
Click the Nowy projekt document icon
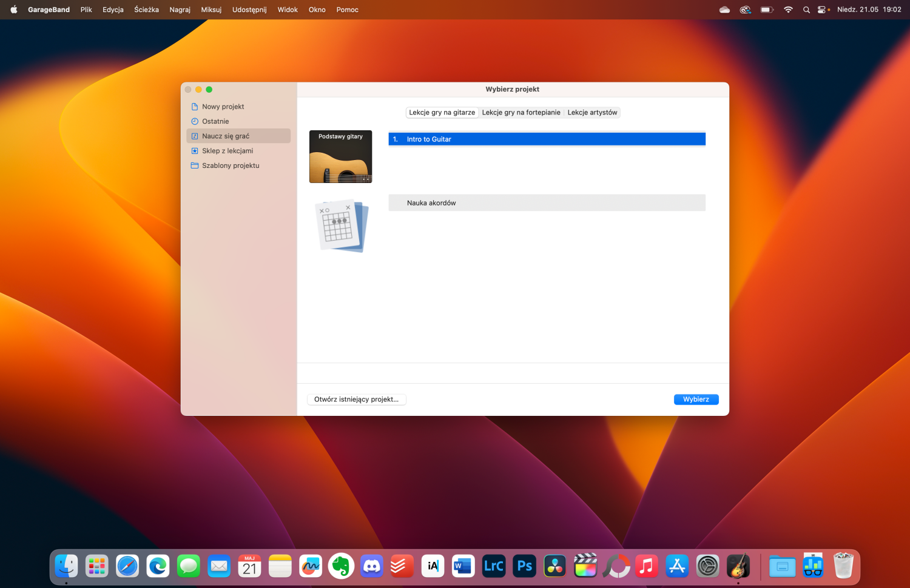coord(195,107)
